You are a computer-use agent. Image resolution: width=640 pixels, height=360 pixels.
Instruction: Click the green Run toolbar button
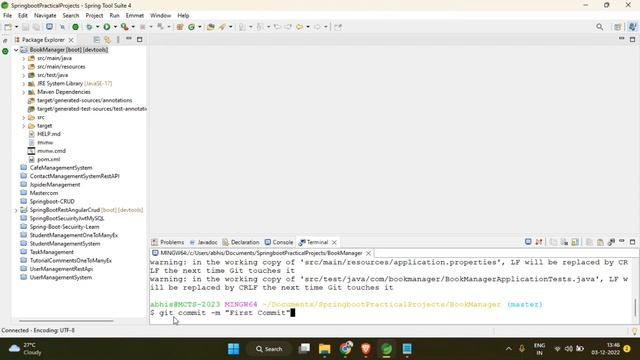point(107,27)
